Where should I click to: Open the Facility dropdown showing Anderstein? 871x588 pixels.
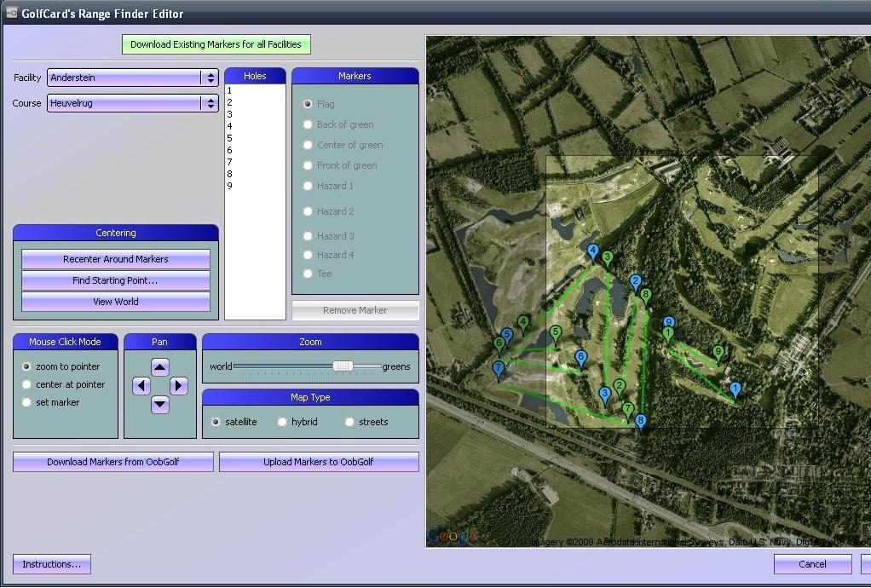click(133, 78)
